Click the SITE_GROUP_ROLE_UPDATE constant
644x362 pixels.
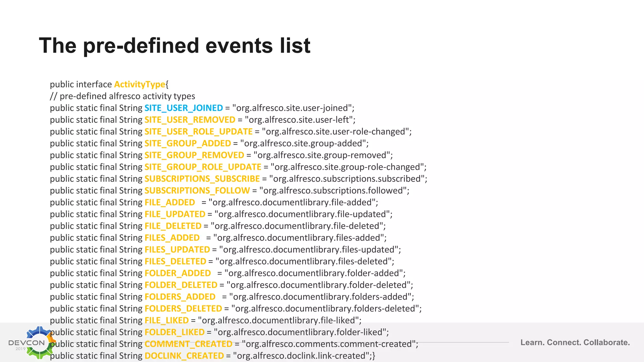click(203, 167)
